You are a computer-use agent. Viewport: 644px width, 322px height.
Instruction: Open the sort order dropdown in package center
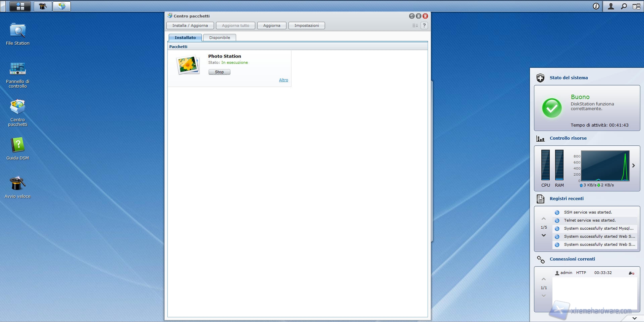click(415, 26)
